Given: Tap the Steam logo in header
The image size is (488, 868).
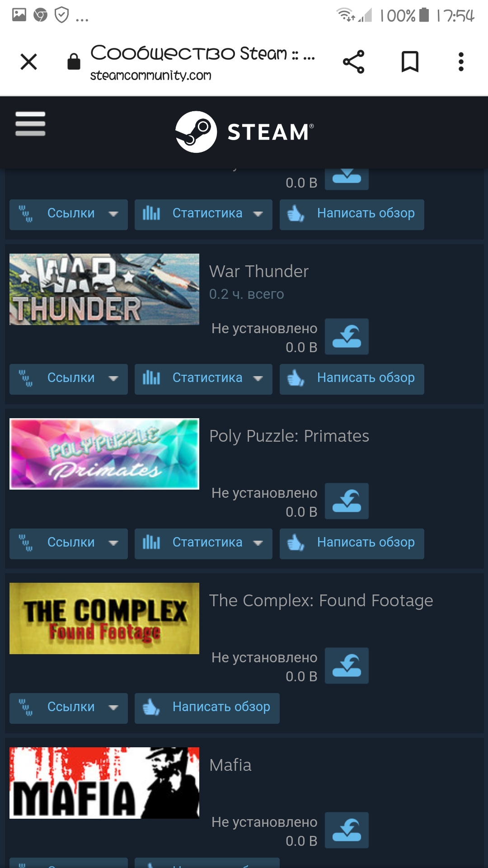Looking at the screenshot, I should click(x=244, y=132).
